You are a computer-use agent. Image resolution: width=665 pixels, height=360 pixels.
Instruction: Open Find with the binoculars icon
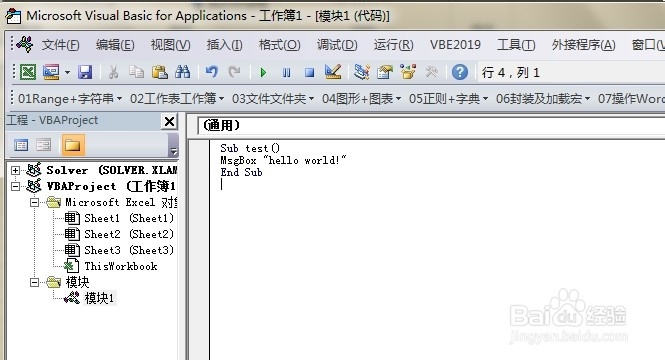click(182, 72)
